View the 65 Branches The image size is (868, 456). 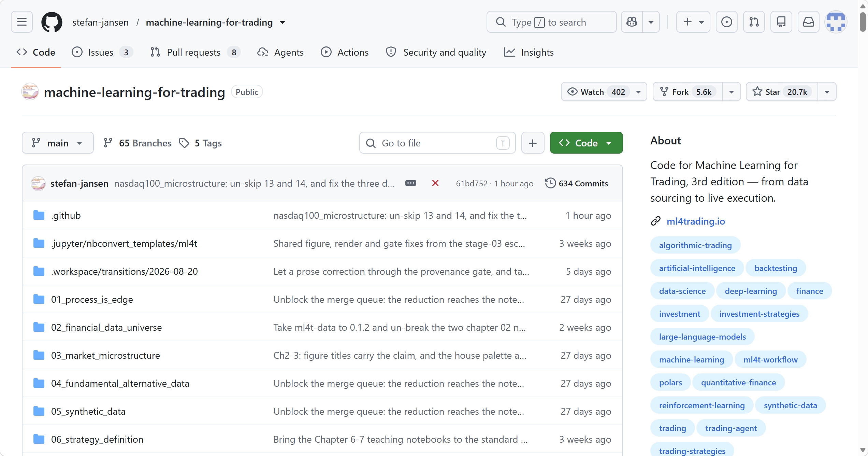pos(138,143)
